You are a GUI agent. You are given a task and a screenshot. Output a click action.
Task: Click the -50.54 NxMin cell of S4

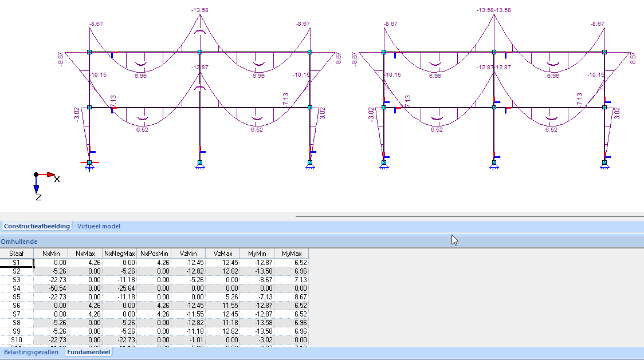click(51, 288)
